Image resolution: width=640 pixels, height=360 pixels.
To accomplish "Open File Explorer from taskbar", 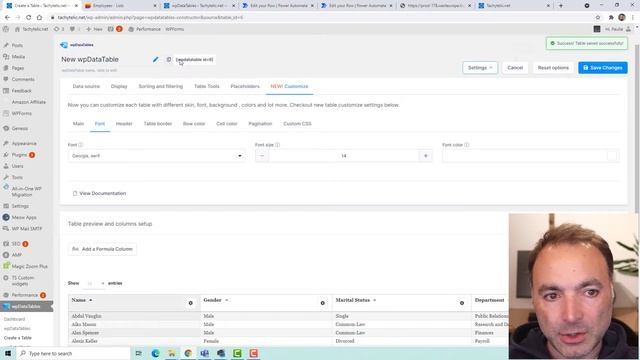I will (x=171, y=353).
